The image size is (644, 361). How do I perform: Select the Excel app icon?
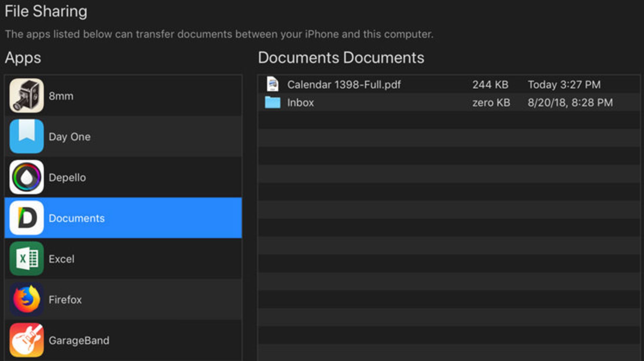(26, 259)
